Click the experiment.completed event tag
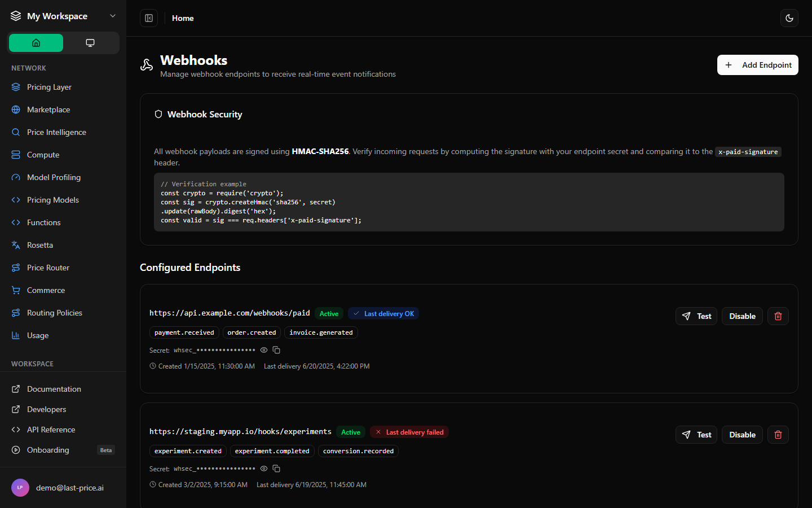Viewport: 812px width, 508px height. pos(272,451)
